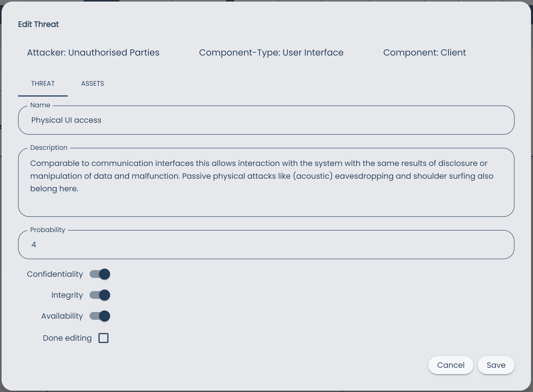Screen dimensions: 533x392
Task: Click the 'Physical UI access' name text
Action: (66, 120)
